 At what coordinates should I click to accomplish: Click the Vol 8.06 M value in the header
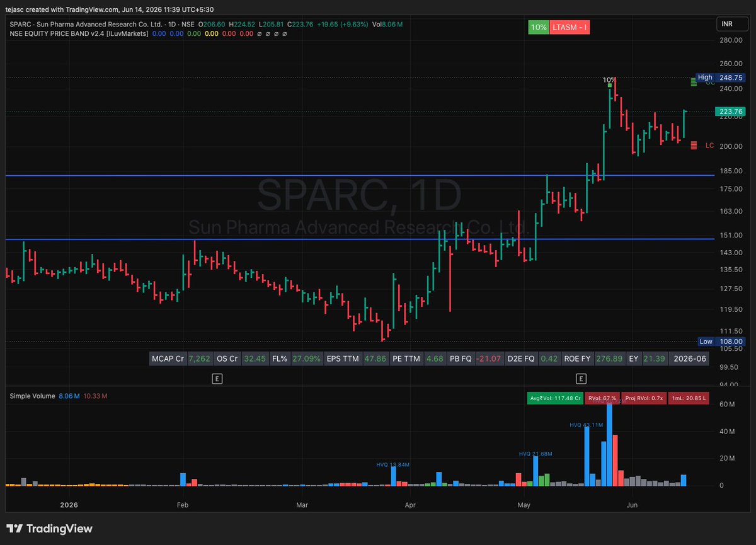click(x=387, y=24)
